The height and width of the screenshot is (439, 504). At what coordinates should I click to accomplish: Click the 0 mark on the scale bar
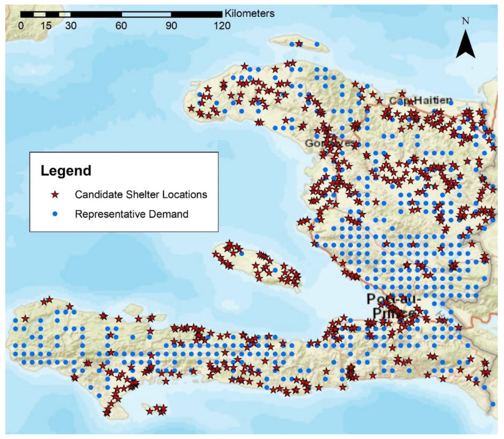pyautogui.click(x=21, y=26)
